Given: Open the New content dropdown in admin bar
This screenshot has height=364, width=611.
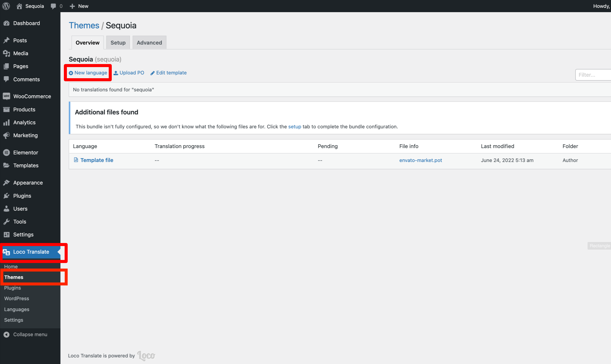Looking at the screenshot, I should point(79,6).
